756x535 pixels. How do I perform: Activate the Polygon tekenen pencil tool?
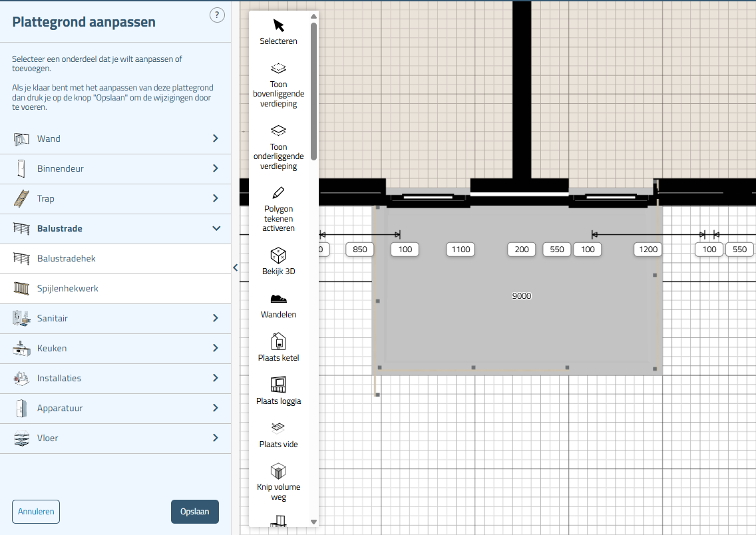click(278, 193)
